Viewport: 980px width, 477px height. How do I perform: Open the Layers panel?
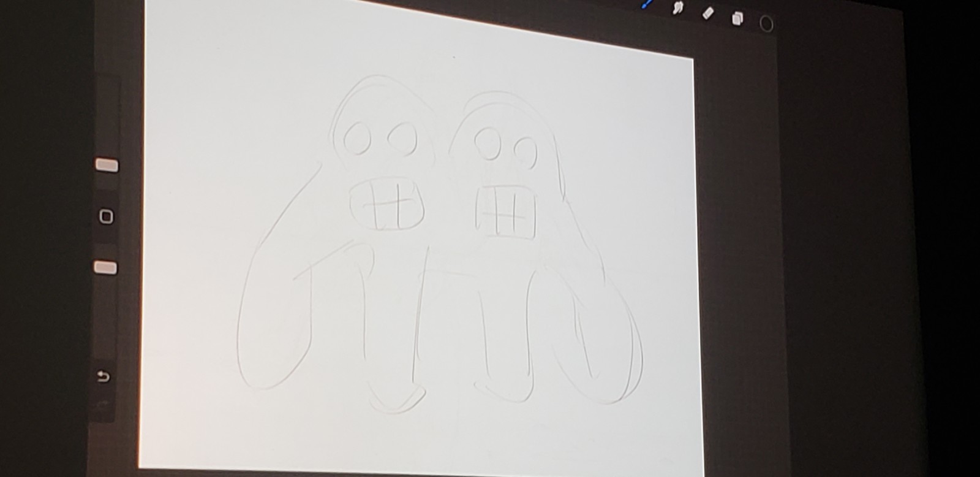pyautogui.click(x=737, y=19)
